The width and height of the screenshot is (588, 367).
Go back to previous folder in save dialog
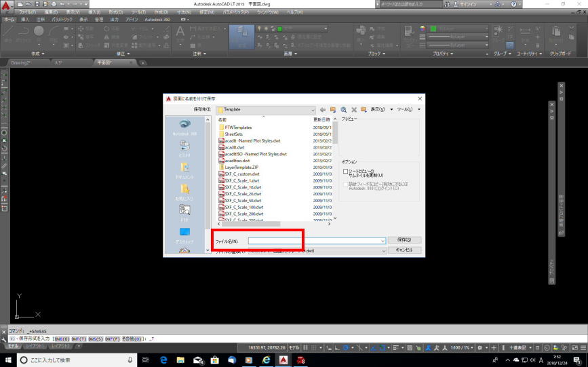(x=323, y=110)
